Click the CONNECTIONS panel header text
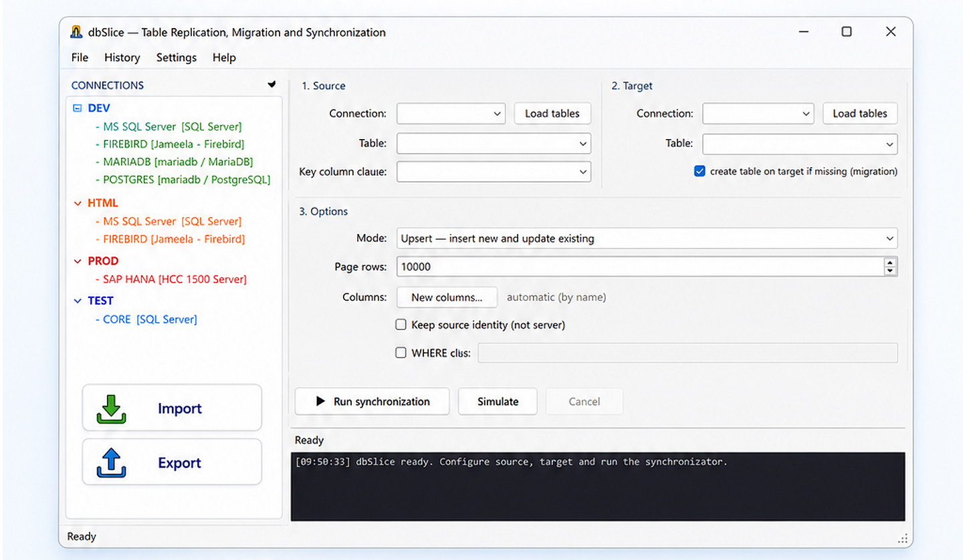 108,86
